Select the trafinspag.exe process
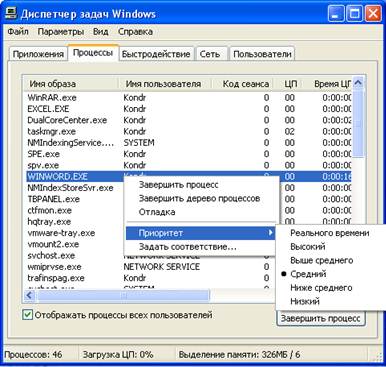This screenshot has width=386, height=367. (x=56, y=278)
